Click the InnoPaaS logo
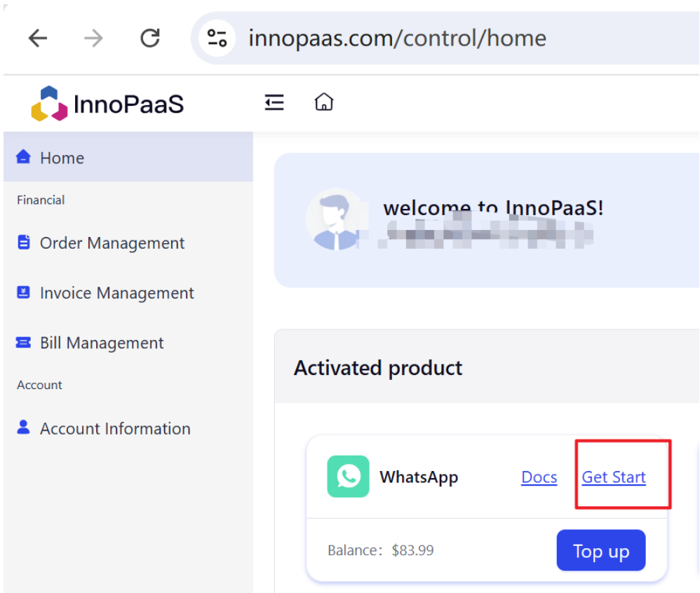The width and height of the screenshot is (700, 593). pos(107,104)
